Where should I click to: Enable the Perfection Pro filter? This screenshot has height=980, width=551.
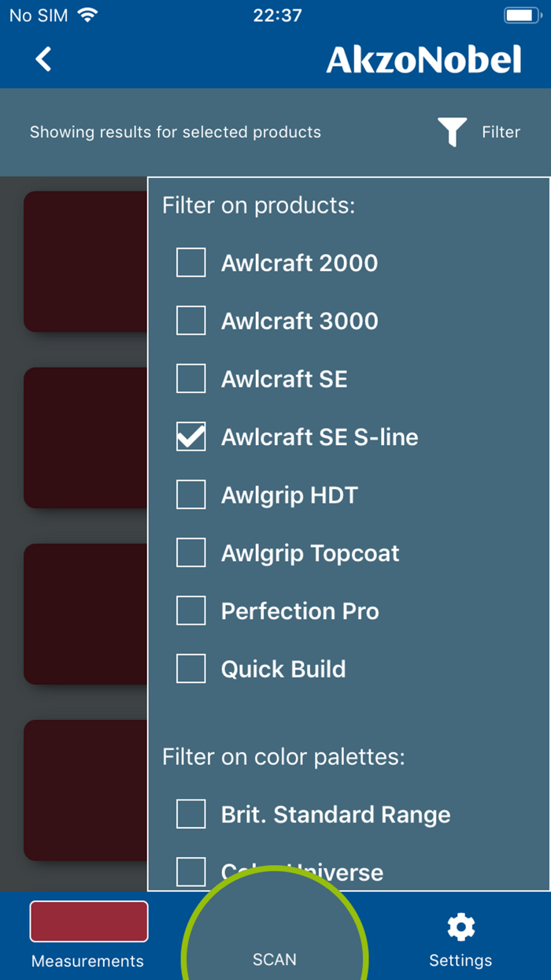[190, 611]
